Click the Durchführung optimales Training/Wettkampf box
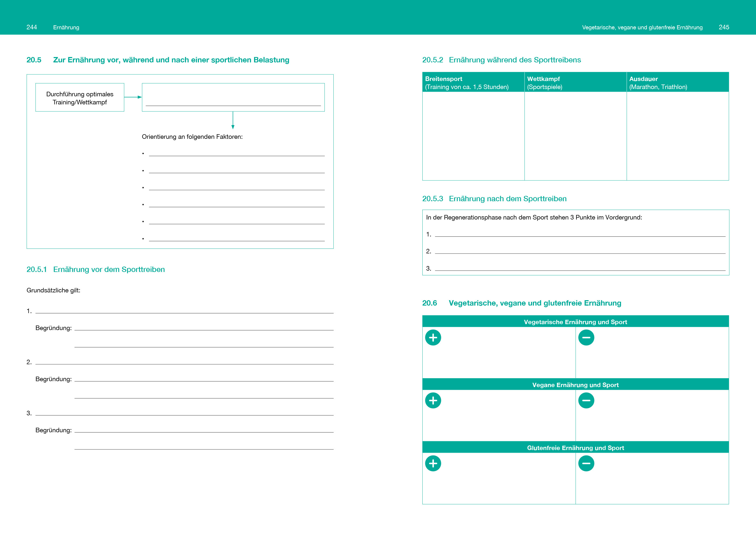The image size is (756, 538). coord(80,98)
